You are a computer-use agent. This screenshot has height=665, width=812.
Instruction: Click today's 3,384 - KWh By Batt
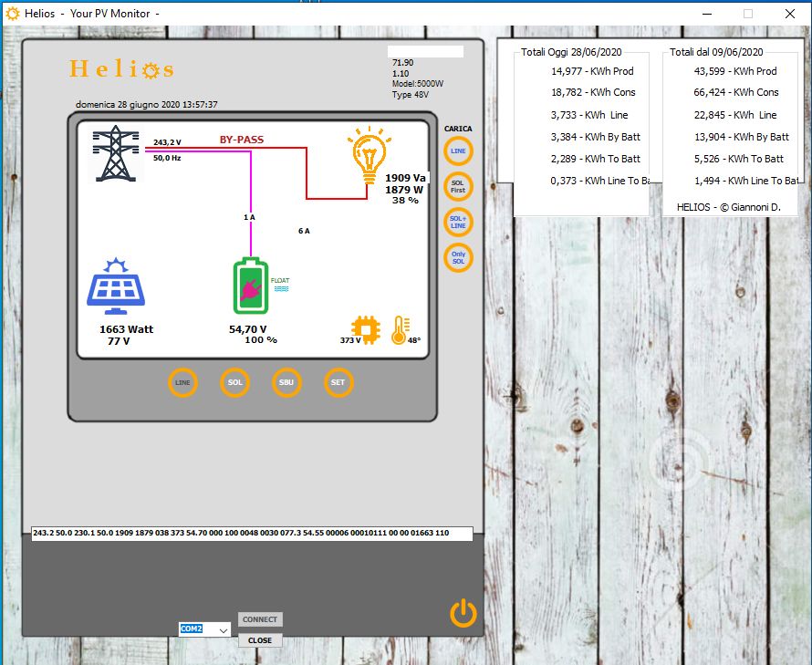596,137
